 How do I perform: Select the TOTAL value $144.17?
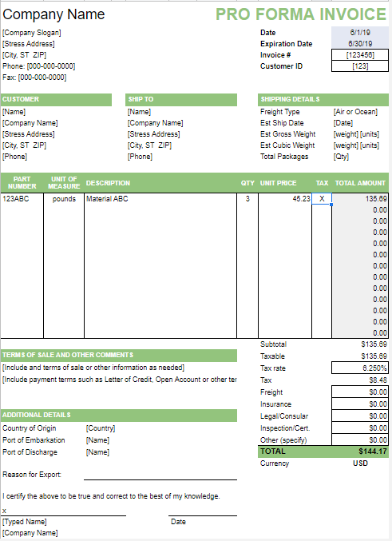coord(373,451)
